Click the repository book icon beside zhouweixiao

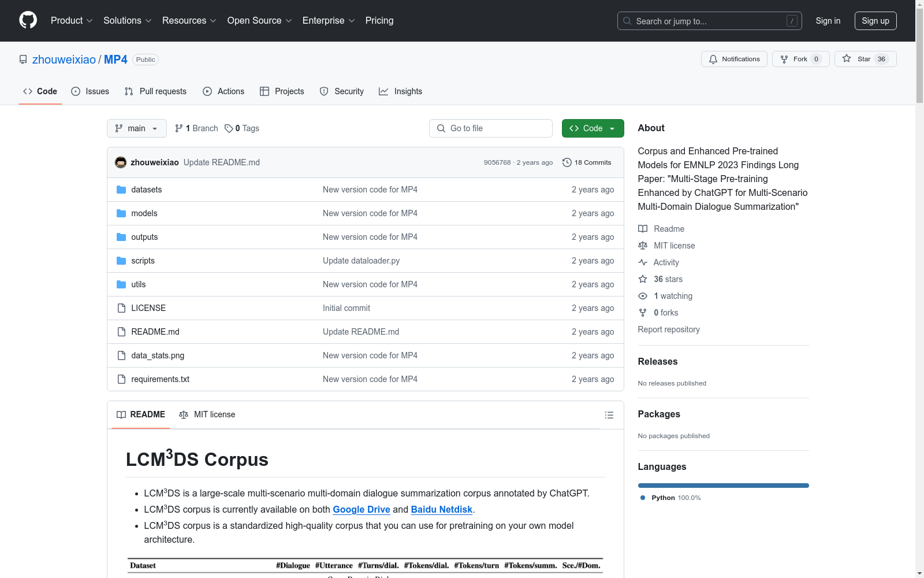pos(23,60)
